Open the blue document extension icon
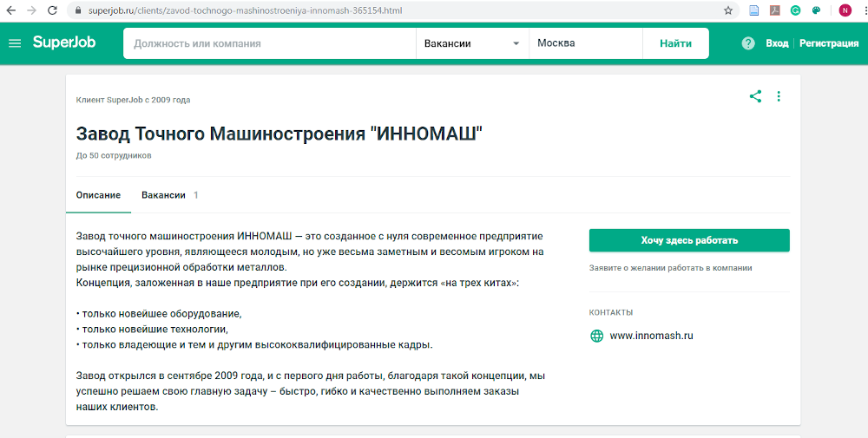The width and height of the screenshot is (868, 438). point(754,10)
